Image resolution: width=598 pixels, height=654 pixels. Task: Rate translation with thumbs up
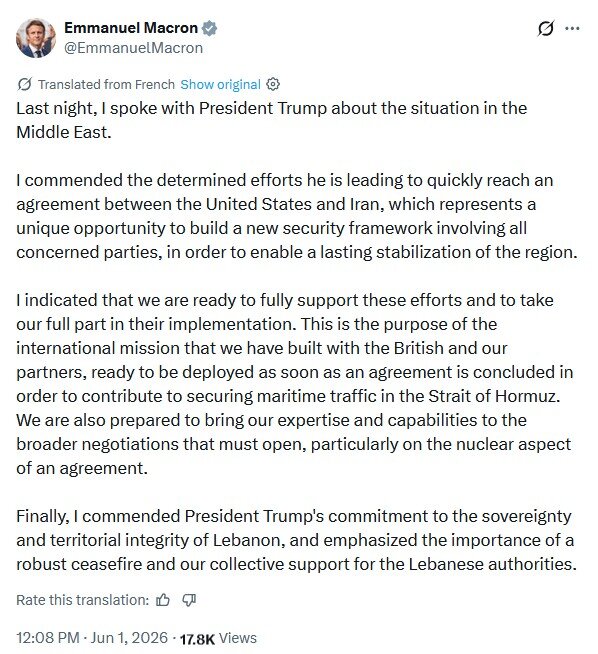(x=163, y=600)
